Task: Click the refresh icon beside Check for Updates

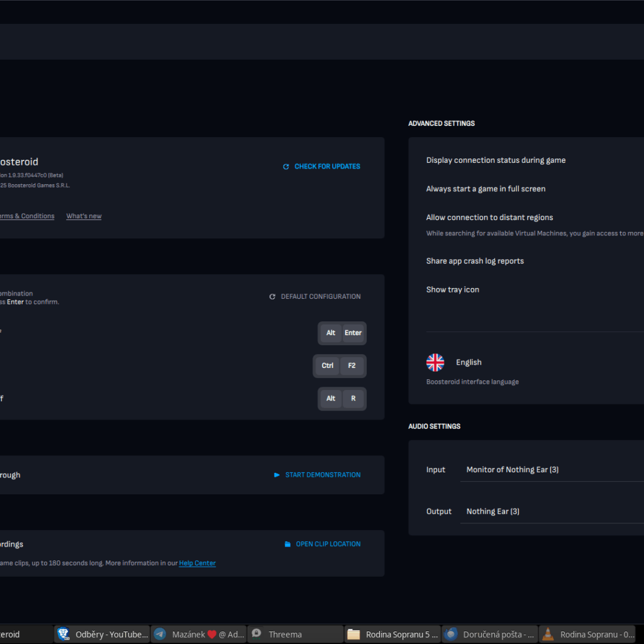Action: (286, 167)
